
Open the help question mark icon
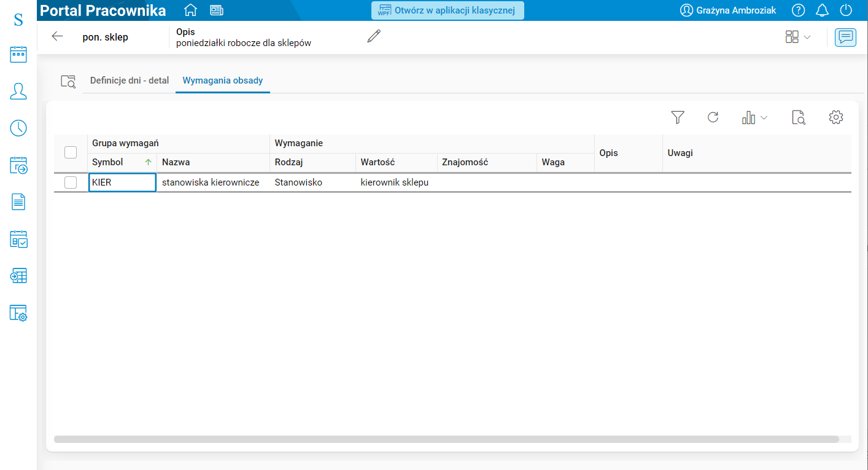tap(798, 10)
